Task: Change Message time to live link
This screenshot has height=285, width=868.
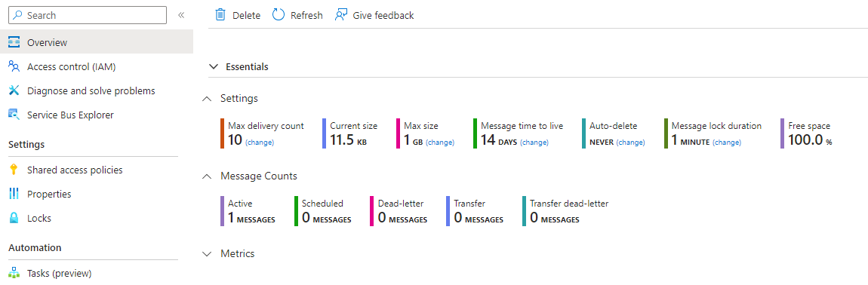Action: tap(534, 142)
